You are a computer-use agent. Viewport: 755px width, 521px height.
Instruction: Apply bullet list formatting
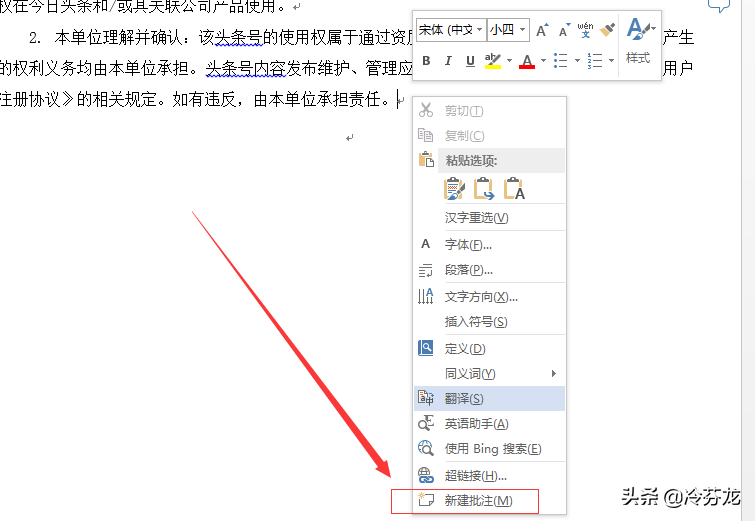click(560, 61)
